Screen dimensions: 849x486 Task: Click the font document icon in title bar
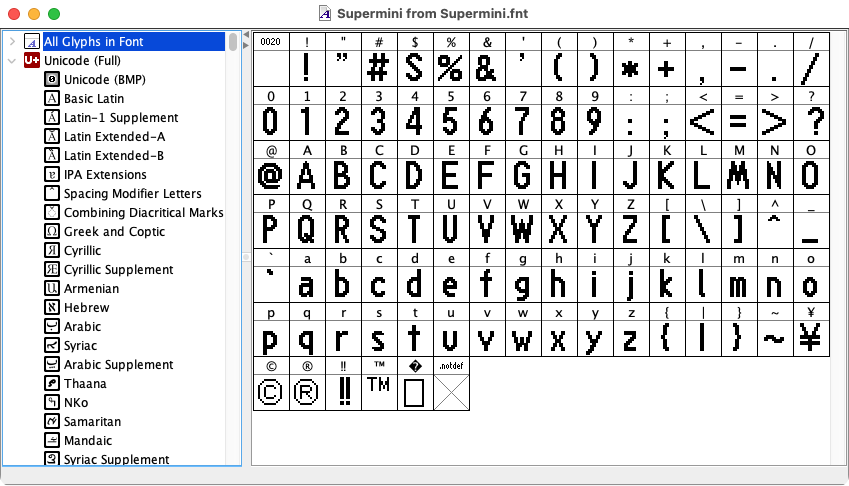(325, 13)
